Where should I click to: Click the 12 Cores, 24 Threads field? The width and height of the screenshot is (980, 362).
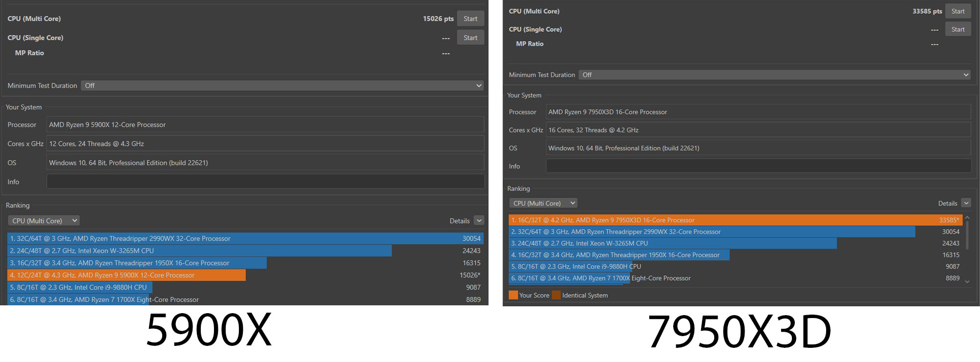(265, 144)
